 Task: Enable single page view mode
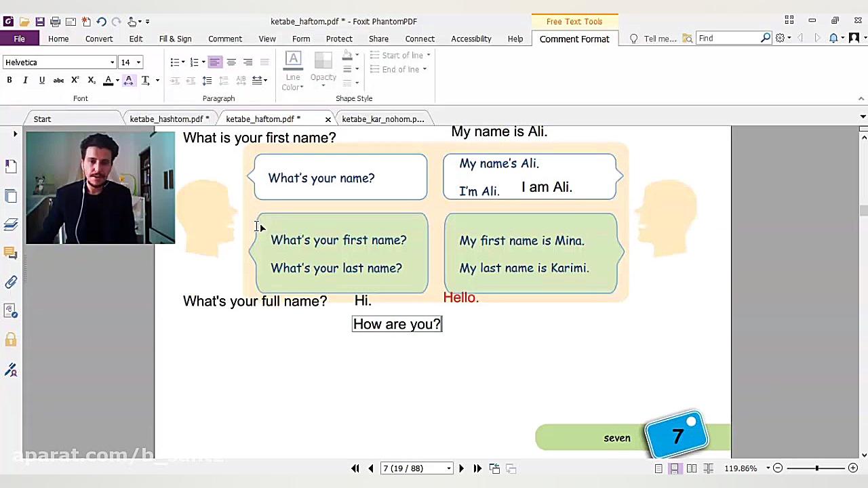click(x=658, y=468)
